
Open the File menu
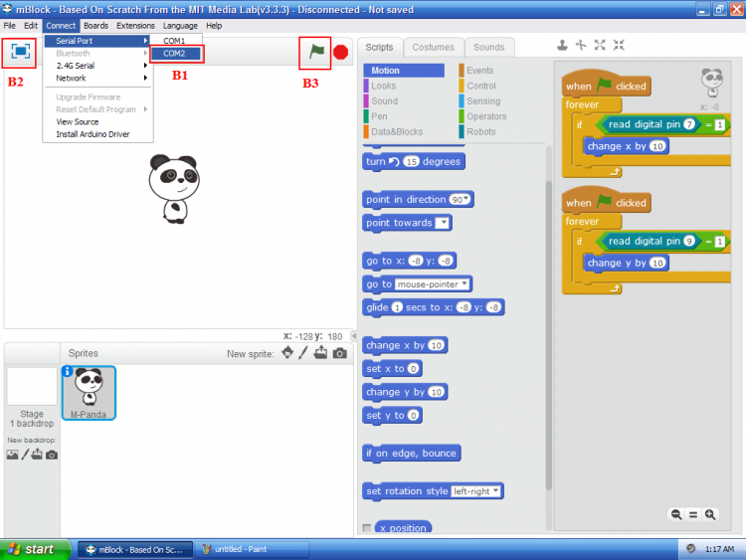click(x=10, y=26)
